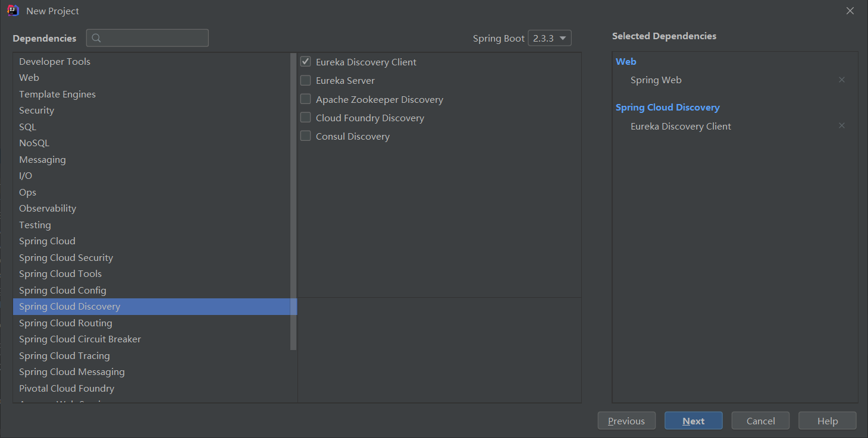Enable the Eureka Server checkbox
This screenshot has height=438, width=868.
click(306, 80)
